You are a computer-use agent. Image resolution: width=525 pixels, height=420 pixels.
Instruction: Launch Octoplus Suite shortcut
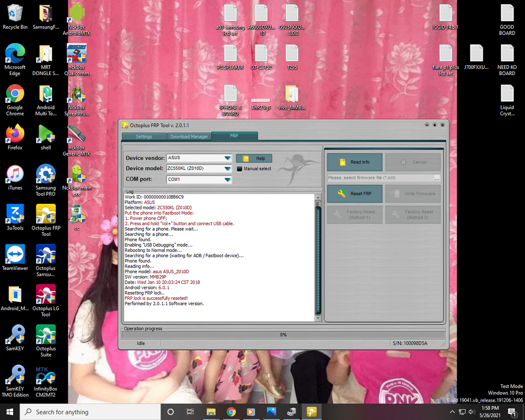tap(46, 341)
